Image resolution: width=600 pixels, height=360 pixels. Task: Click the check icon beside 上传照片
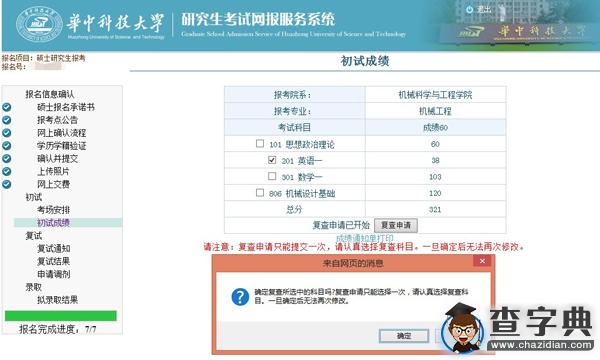tap(7, 171)
